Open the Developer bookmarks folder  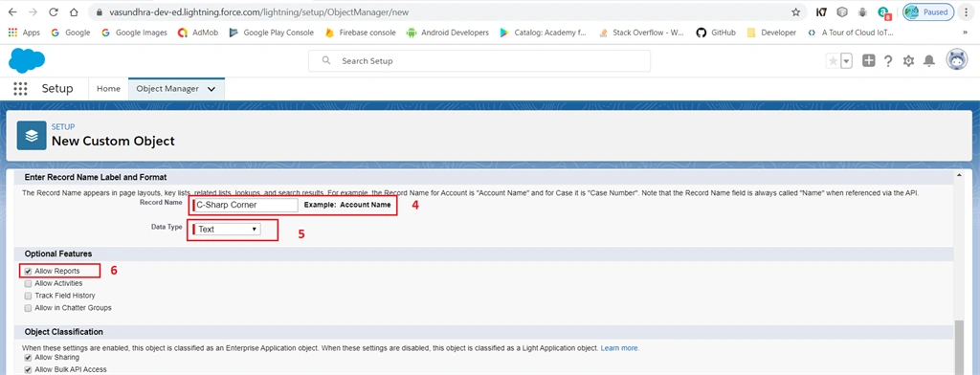[x=771, y=33]
